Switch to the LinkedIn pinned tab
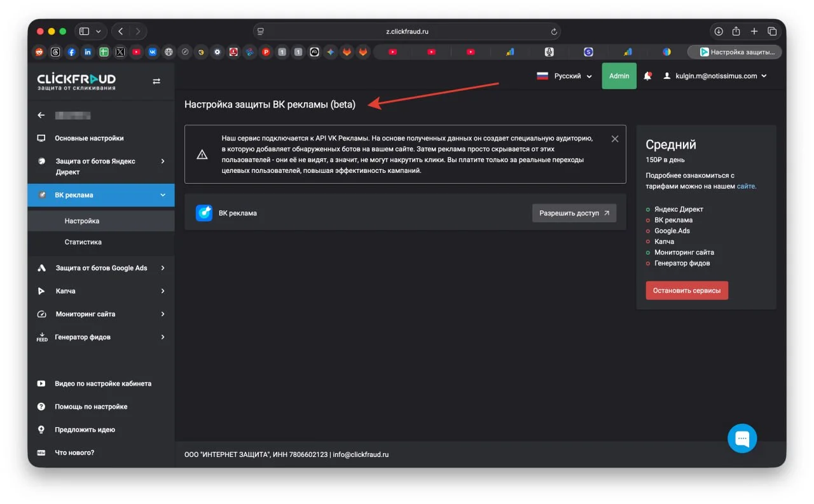 (88, 52)
